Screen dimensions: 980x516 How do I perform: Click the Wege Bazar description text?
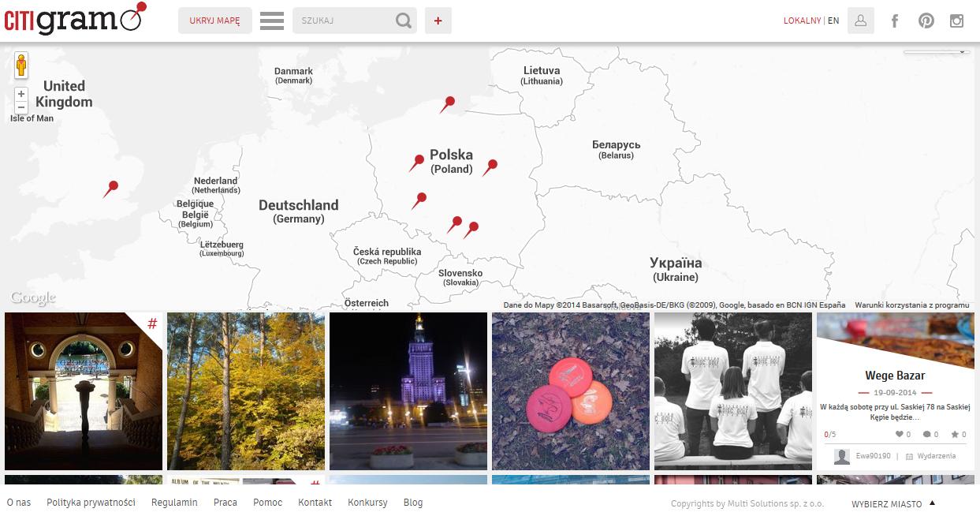tap(895, 412)
